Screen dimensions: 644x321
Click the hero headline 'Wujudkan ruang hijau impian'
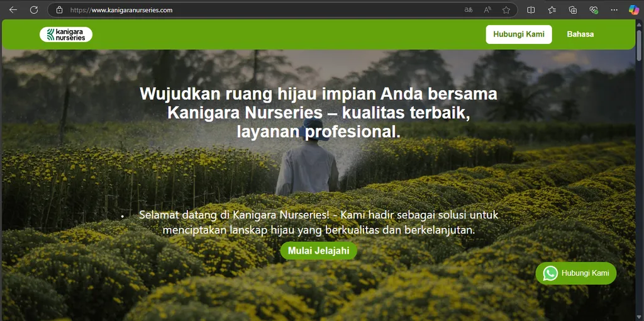click(x=318, y=113)
